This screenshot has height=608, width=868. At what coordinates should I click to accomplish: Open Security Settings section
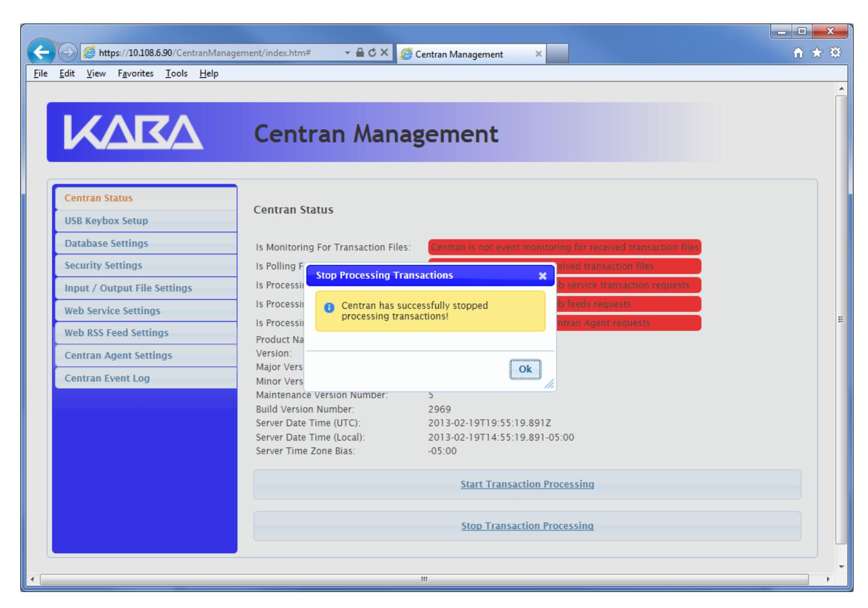point(146,266)
